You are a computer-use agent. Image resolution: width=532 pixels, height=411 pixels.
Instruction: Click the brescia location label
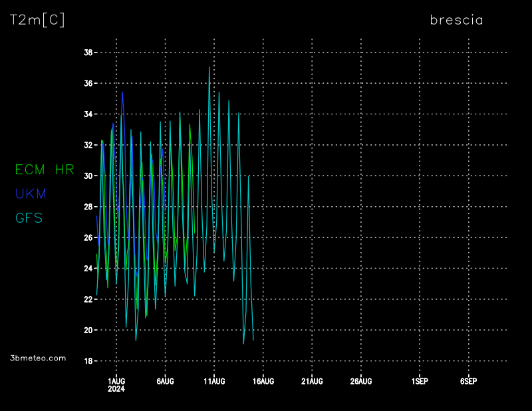[456, 20]
